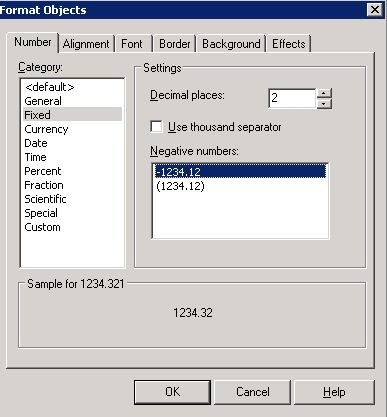
Task: Decrease decimal places with down arrow
Action: (324, 104)
